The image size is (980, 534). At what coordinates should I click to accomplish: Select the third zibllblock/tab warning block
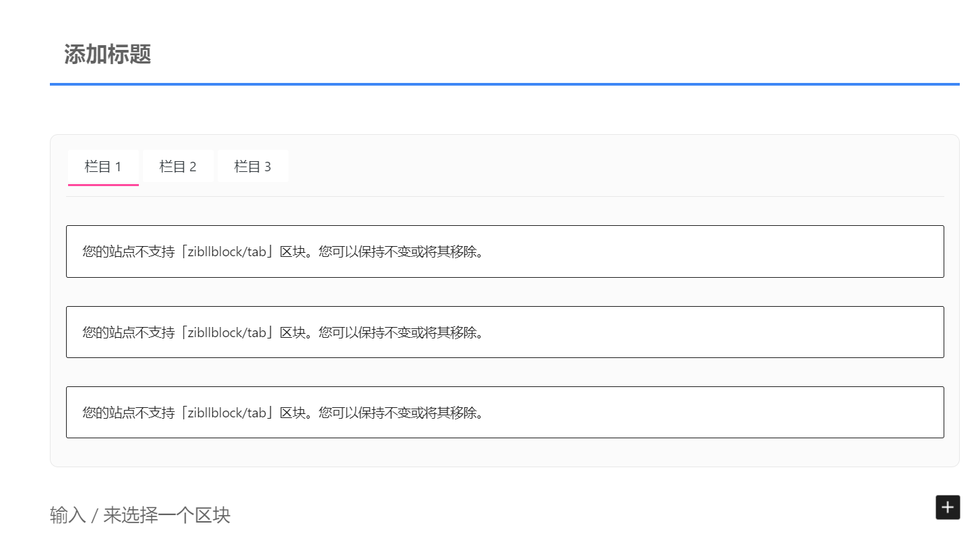(505, 412)
